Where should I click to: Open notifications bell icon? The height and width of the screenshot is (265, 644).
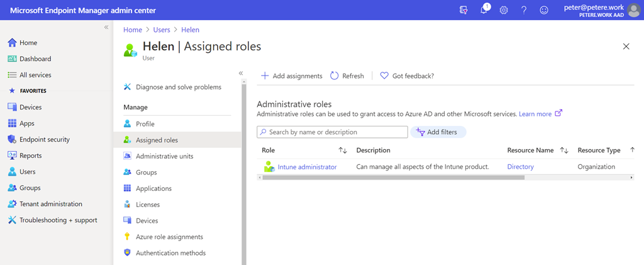[x=484, y=11]
